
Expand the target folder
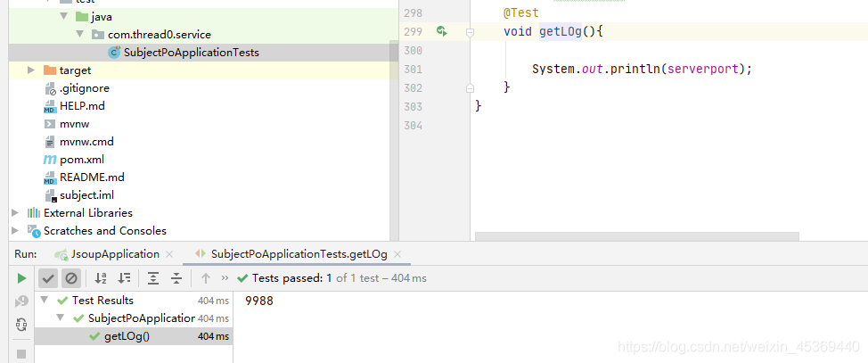[31, 70]
